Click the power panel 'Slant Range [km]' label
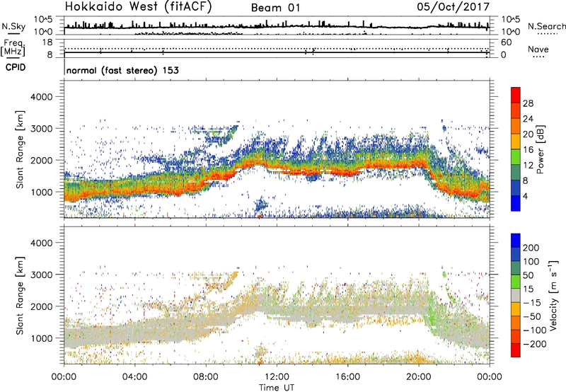The width and height of the screenshot is (566, 392). 20,149
